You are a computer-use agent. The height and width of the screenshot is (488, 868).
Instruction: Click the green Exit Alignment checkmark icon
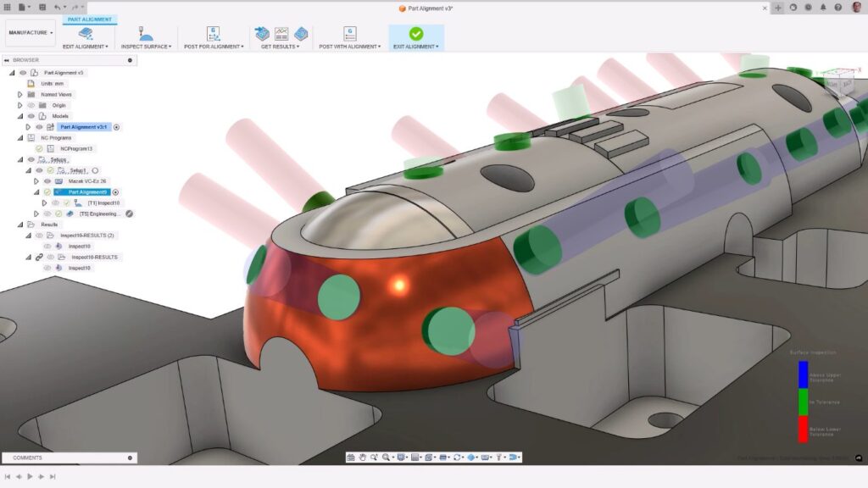(415, 34)
